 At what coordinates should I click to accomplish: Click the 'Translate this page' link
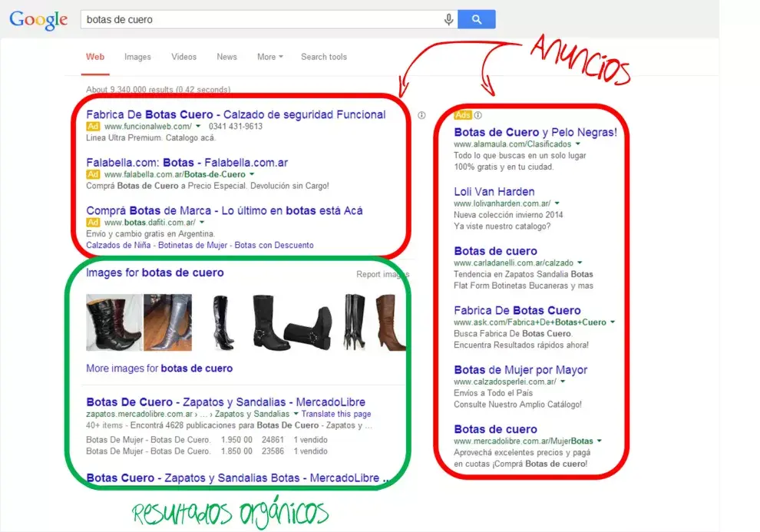pyautogui.click(x=336, y=414)
